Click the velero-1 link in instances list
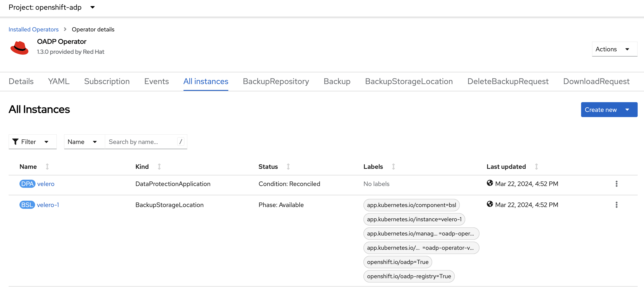644x292 pixels. [x=48, y=205]
